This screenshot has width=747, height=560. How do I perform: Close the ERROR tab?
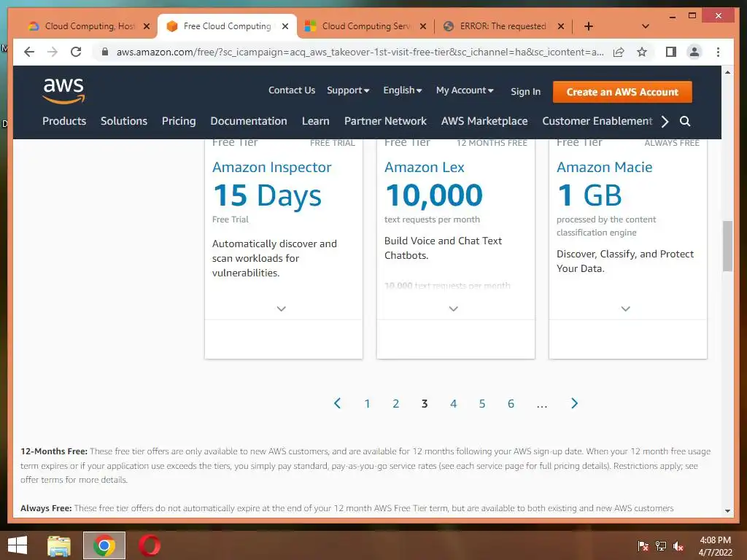click(561, 26)
